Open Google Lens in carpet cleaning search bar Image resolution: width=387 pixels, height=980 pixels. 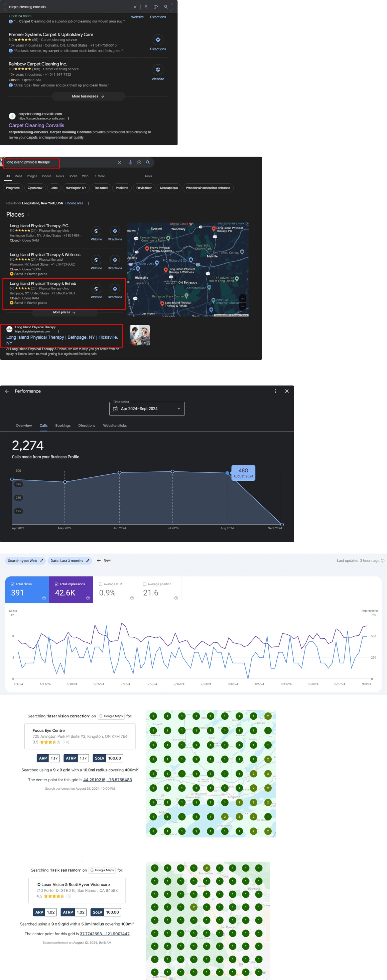click(x=156, y=7)
